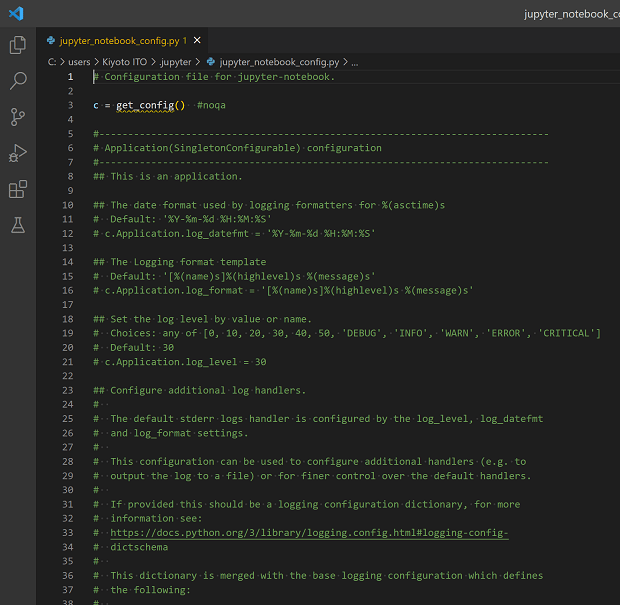This screenshot has width=620, height=605.
Task: Click the 'users' breadcrumb segment
Action: point(79,62)
